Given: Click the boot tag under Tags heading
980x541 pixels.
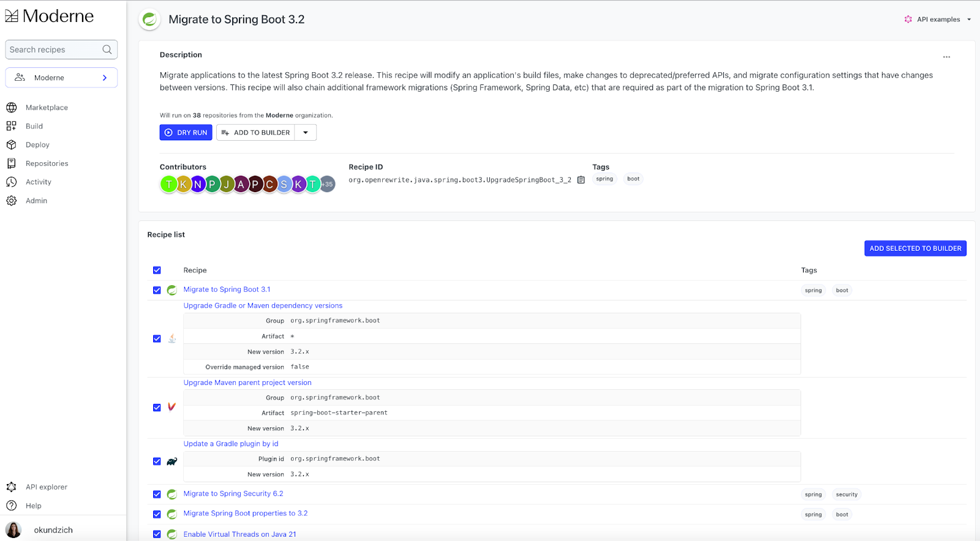Looking at the screenshot, I should (x=633, y=179).
